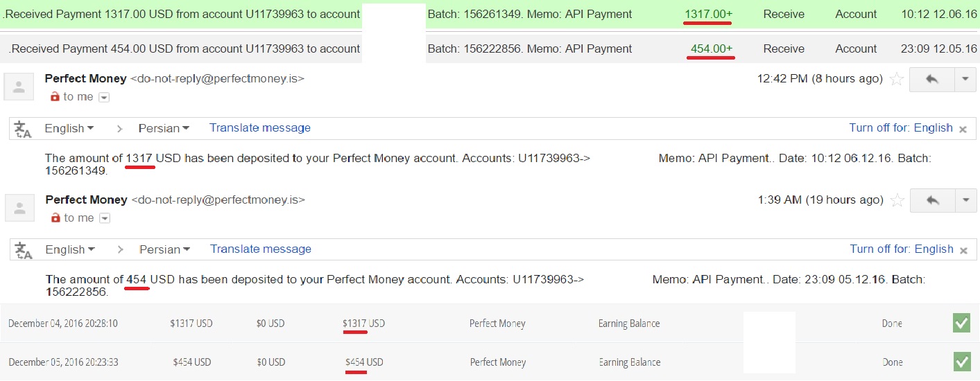Click '10:12 12.06.16' timestamp in history

coord(939,14)
